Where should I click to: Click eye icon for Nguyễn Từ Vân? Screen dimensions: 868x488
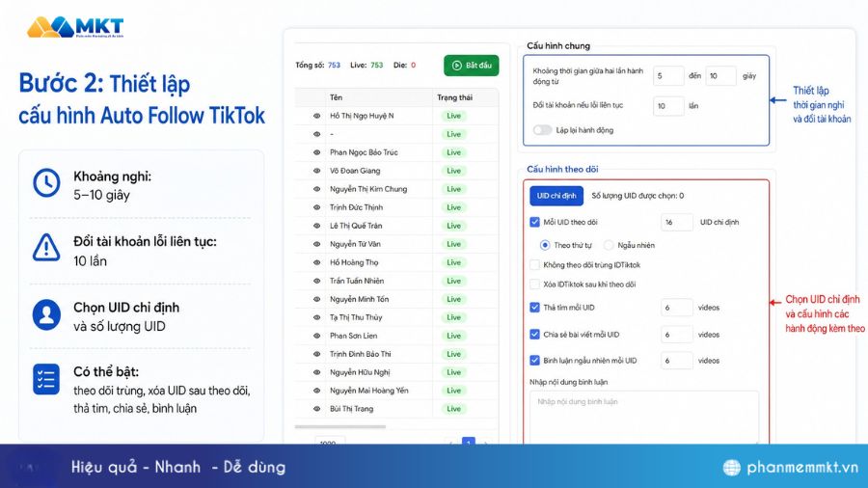point(316,243)
